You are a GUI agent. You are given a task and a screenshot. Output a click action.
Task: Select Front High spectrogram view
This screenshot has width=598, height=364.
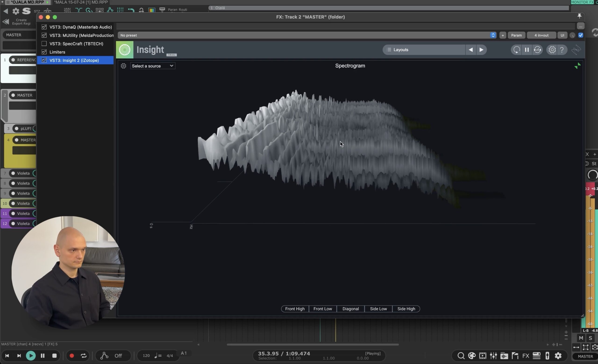[x=295, y=309]
